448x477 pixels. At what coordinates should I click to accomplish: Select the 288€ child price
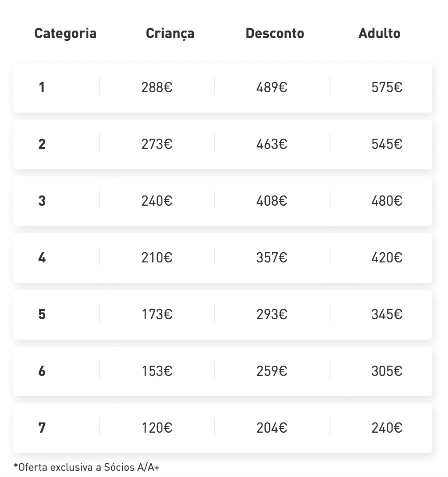pos(157,87)
